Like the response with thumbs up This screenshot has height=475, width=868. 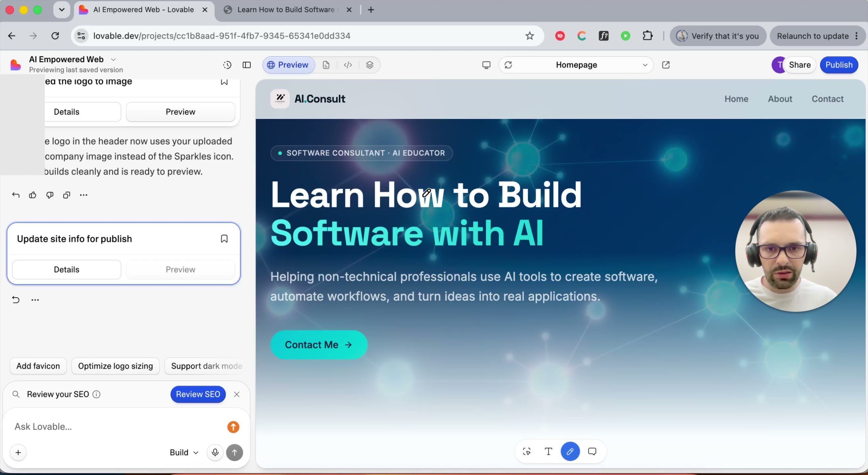(x=33, y=195)
